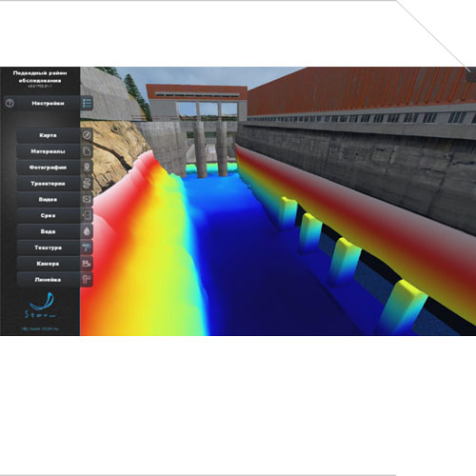The height and width of the screenshot is (476, 476).
Task: Click the slice icon beside Срез
Action: pyautogui.click(x=87, y=215)
